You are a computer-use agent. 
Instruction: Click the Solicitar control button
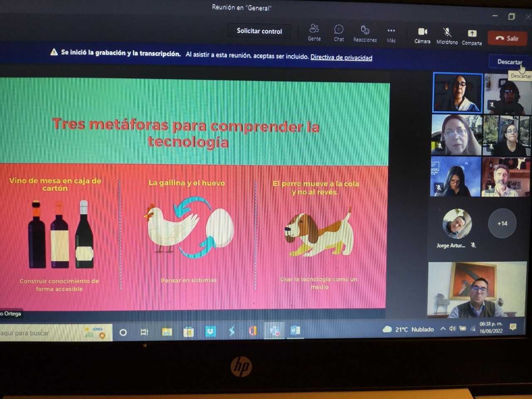[x=259, y=31]
